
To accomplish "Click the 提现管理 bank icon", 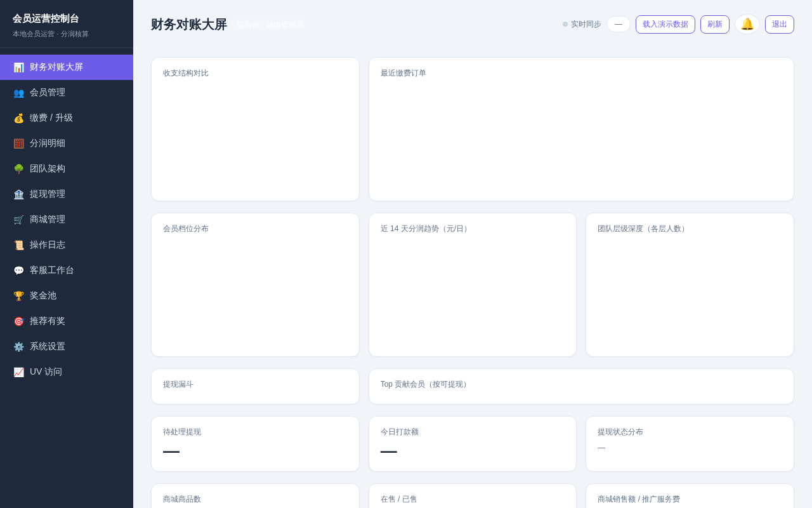I will 18,194.
